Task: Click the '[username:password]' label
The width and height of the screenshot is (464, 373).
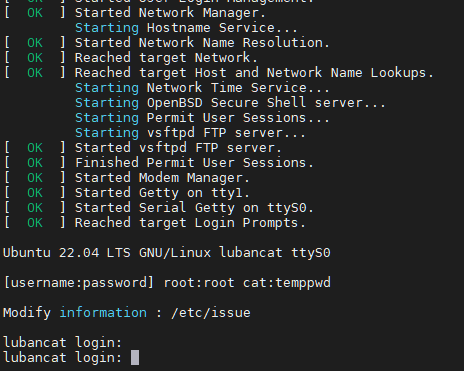Action: pyautogui.click(x=79, y=283)
